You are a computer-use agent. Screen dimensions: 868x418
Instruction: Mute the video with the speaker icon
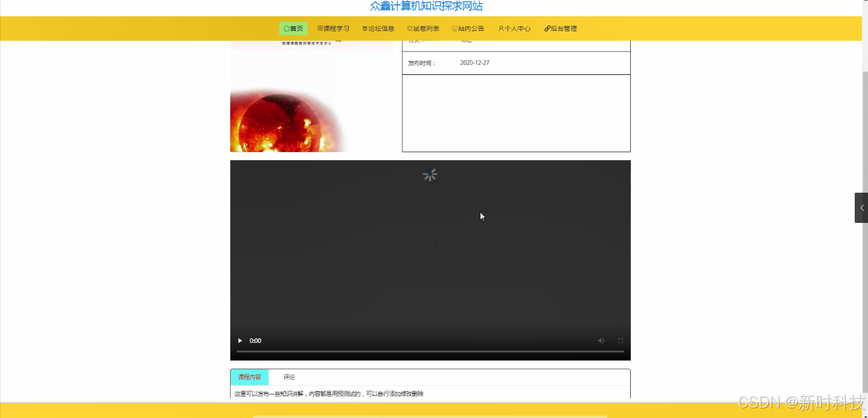click(601, 341)
